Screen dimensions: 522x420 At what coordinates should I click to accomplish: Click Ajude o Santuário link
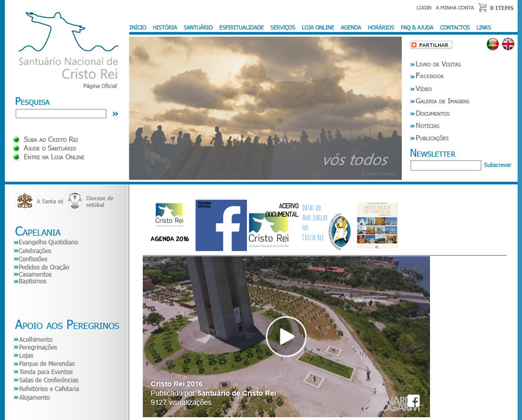50,148
